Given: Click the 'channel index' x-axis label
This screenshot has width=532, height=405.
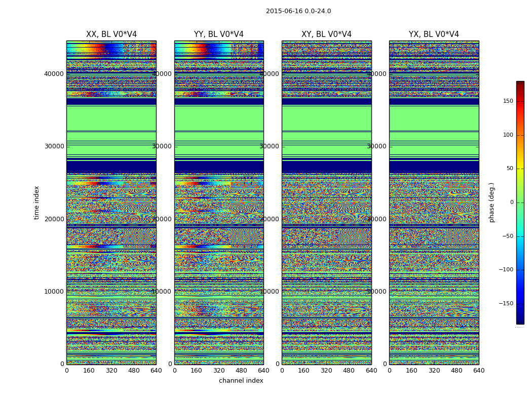Looking at the screenshot, I should click(x=241, y=381).
